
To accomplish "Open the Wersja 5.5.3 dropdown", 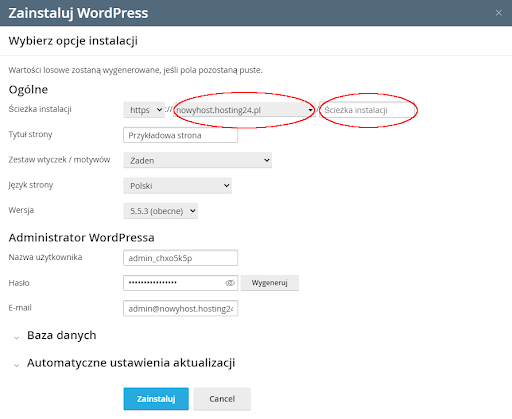I will [x=160, y=211].
